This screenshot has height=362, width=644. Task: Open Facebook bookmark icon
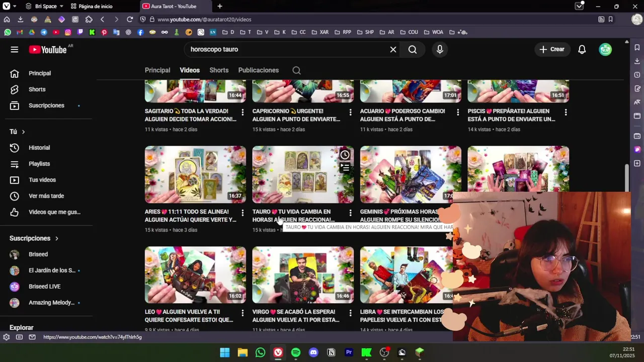[140, 32]
